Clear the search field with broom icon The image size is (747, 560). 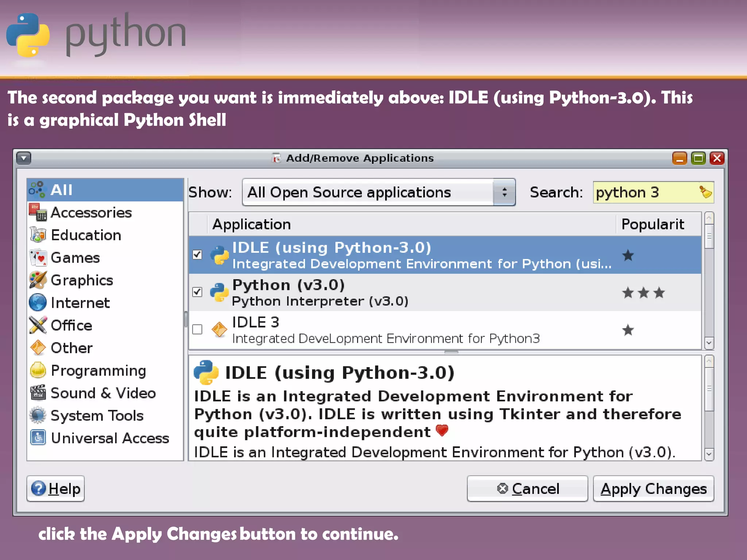[x=705, y=192]
